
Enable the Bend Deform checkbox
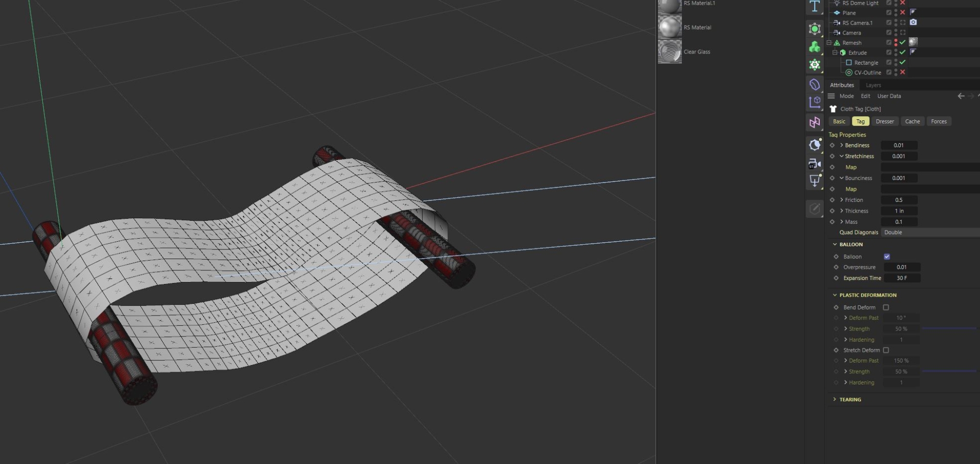coord(886,307)
